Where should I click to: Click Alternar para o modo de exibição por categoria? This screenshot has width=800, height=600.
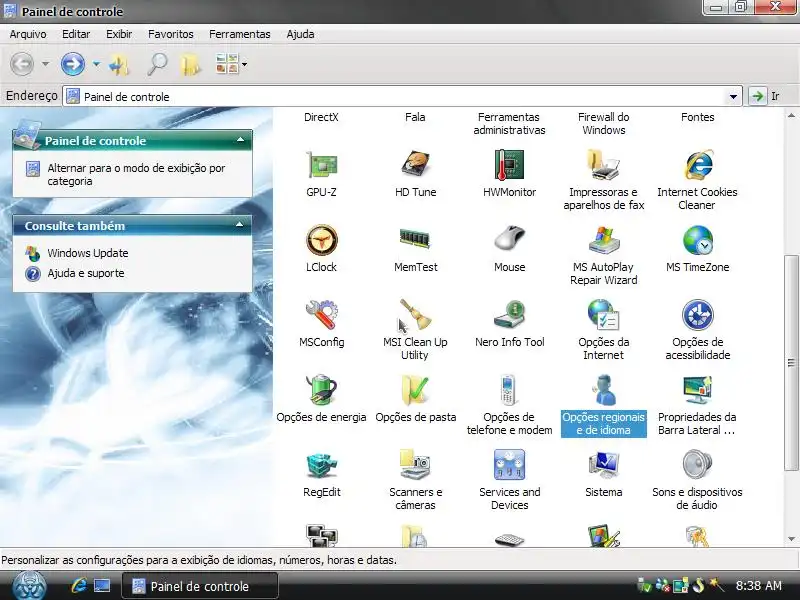click(x=136, y=174)
